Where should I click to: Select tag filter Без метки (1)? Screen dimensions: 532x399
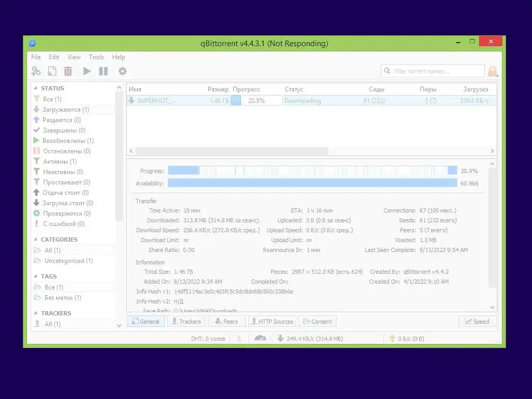point(73,298)
